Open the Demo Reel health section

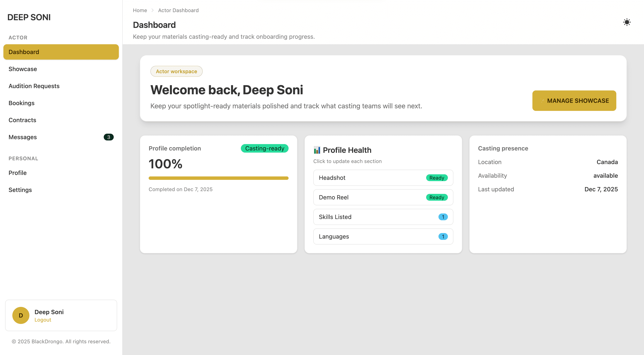383,197
